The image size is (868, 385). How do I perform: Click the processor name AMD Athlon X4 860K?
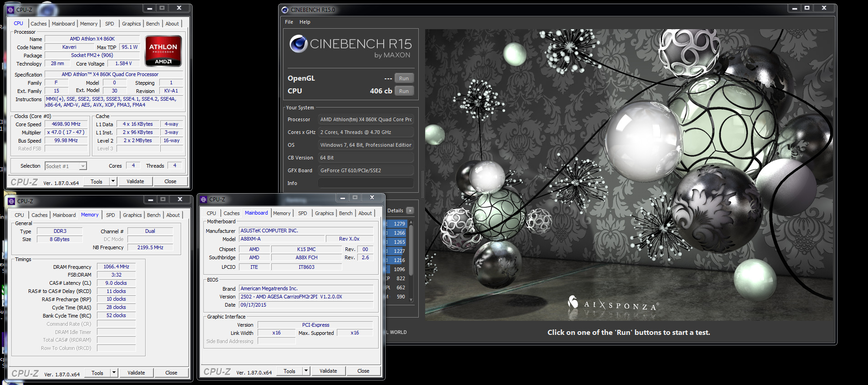pyautogui.click(x=92, y=39)
